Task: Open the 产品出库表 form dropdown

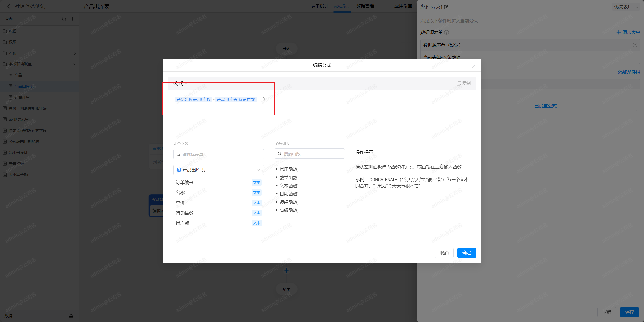Action: [x=218, y=170]
